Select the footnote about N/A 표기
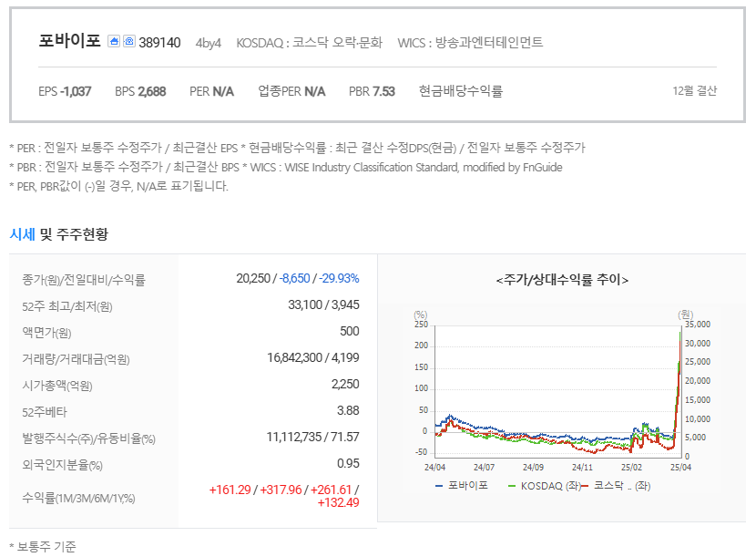 pos(118,186)
